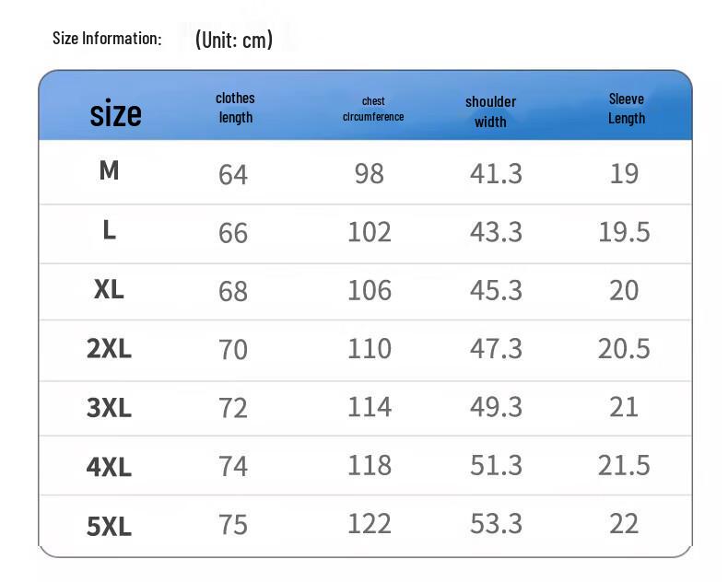The height and width of the screenshot is (582, 728).
Task: Click the 4XL size row label
Action: (x=109, y=467)
